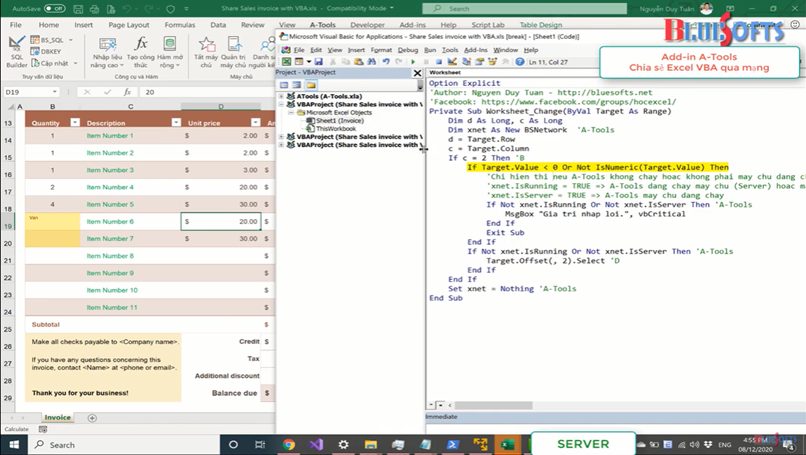Switch to Formulas ribbon tab
The width and height of the screenshot is (806, 455).
(x=179, y=25)
